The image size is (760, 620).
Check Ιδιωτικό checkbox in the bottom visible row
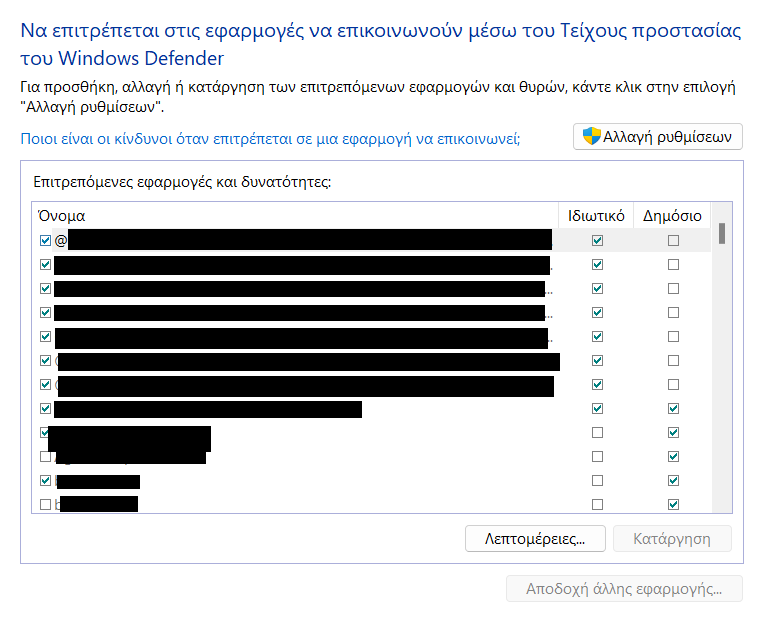598,505
